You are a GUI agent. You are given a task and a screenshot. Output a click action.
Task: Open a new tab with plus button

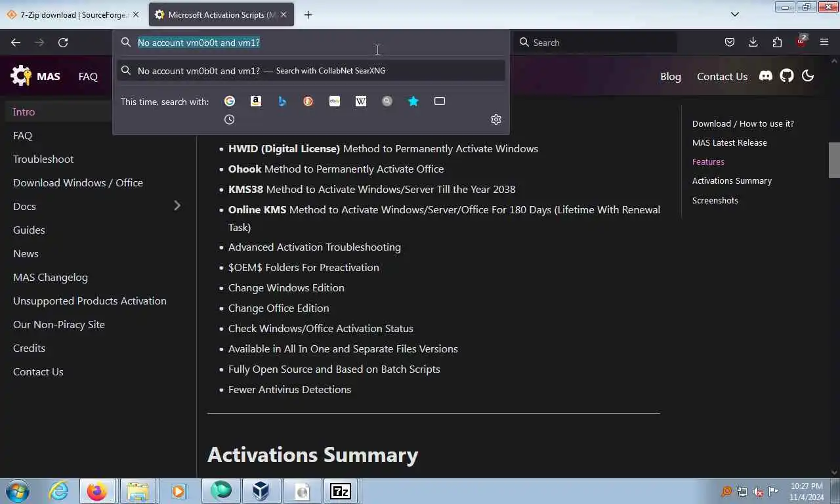[308, 14]
